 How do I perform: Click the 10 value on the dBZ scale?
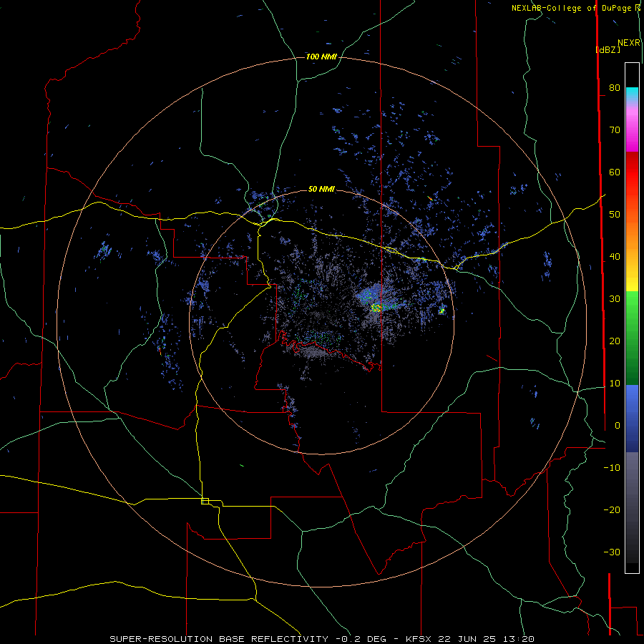[x=615, y=384]
